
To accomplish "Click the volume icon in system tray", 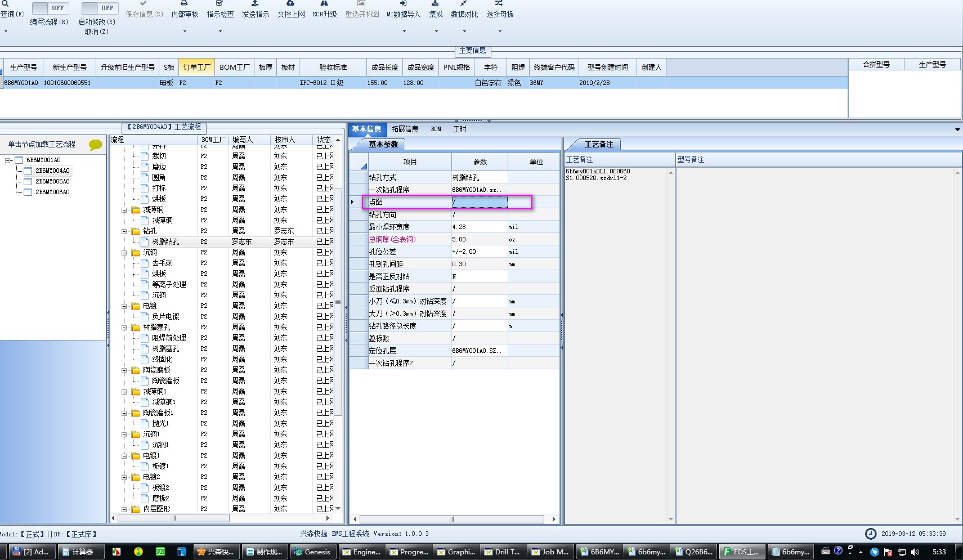I will pyautogui.click(x=915, y=552).
